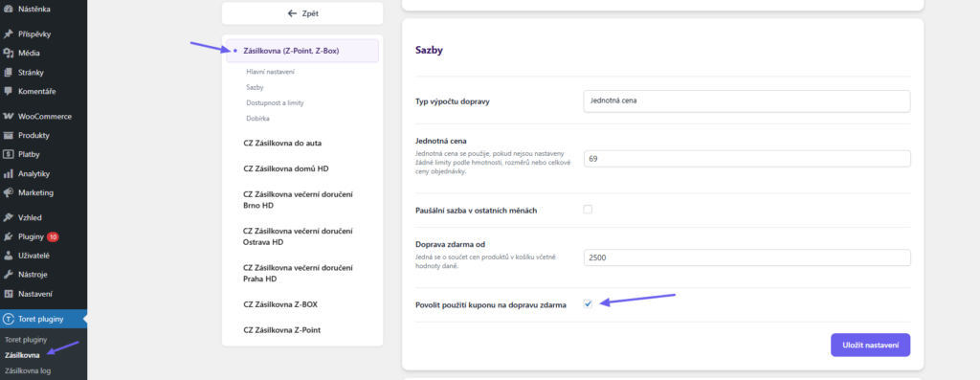
Task: Open the Zásilkovna log submenu item
Action: click(28, 370)
